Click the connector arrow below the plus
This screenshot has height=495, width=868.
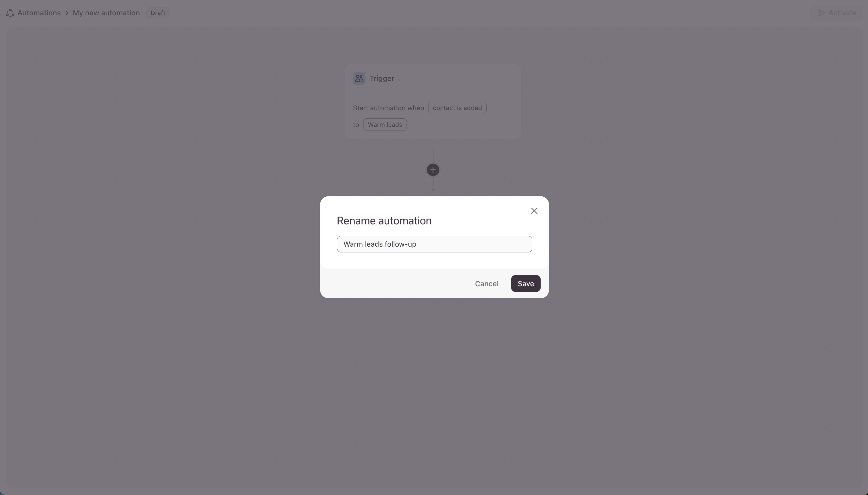click(x=433, y=184)
